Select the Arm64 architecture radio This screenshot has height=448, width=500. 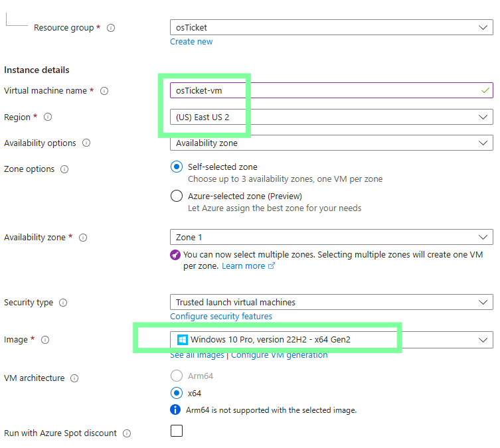177,376
